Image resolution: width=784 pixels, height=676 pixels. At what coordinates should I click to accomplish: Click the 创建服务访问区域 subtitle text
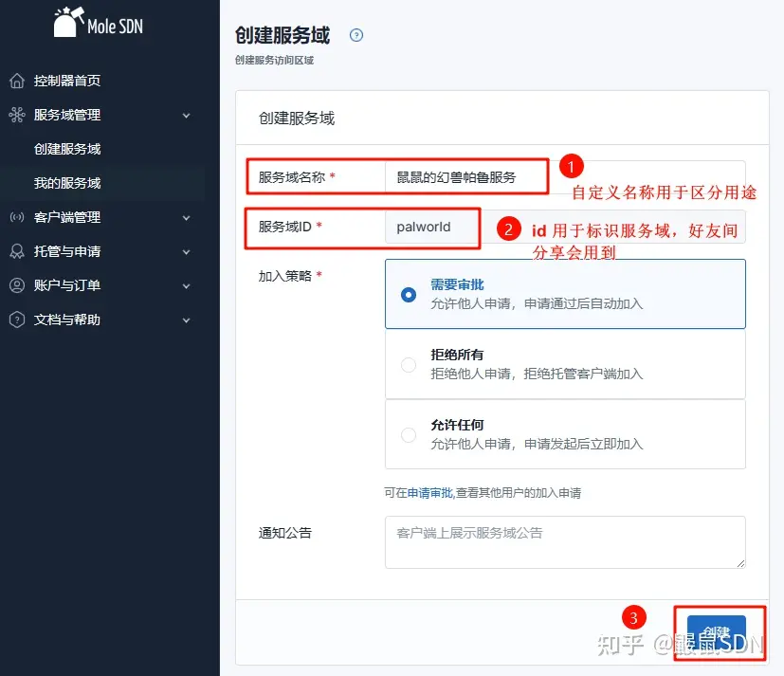(x=274, y=60)
